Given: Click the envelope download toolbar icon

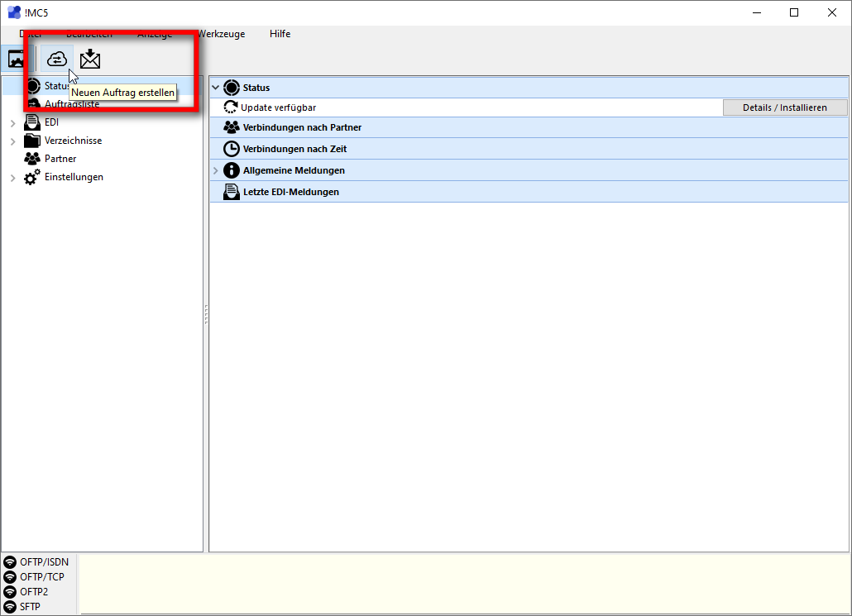Looking at the screenshot, I should tap(90, 59).
